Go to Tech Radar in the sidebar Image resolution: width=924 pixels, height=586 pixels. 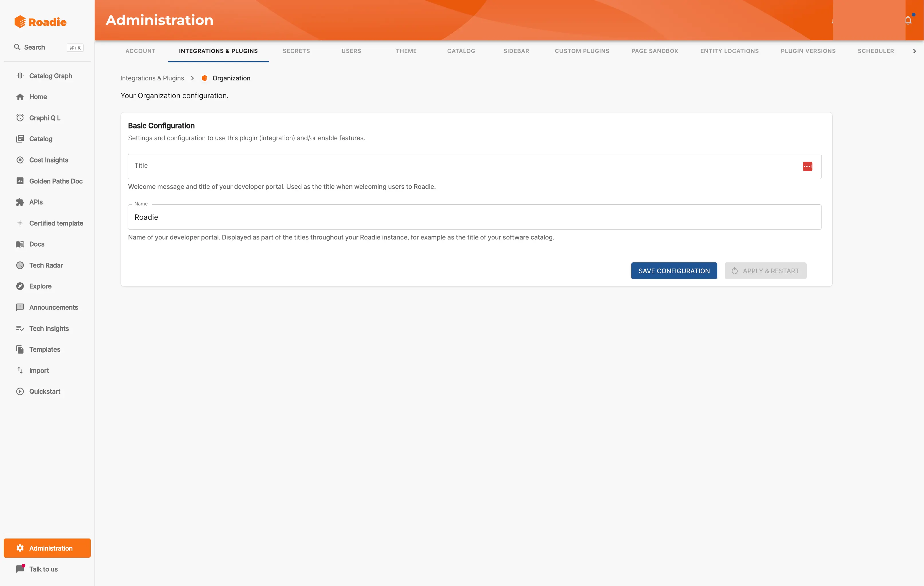click(x=46, y=265)
